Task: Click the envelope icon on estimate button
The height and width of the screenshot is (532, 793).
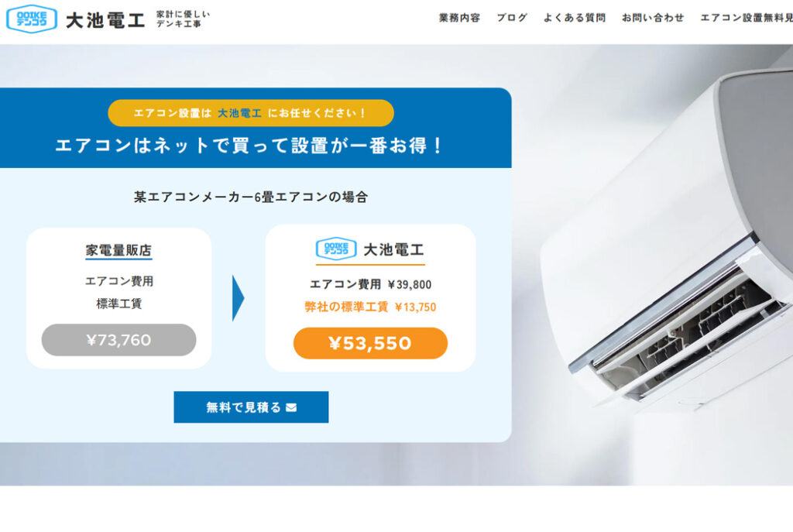Action: 291,407
